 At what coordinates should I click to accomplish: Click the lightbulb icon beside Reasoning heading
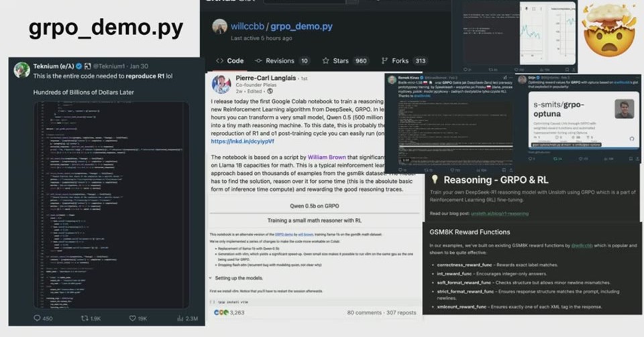coord(435,179)
